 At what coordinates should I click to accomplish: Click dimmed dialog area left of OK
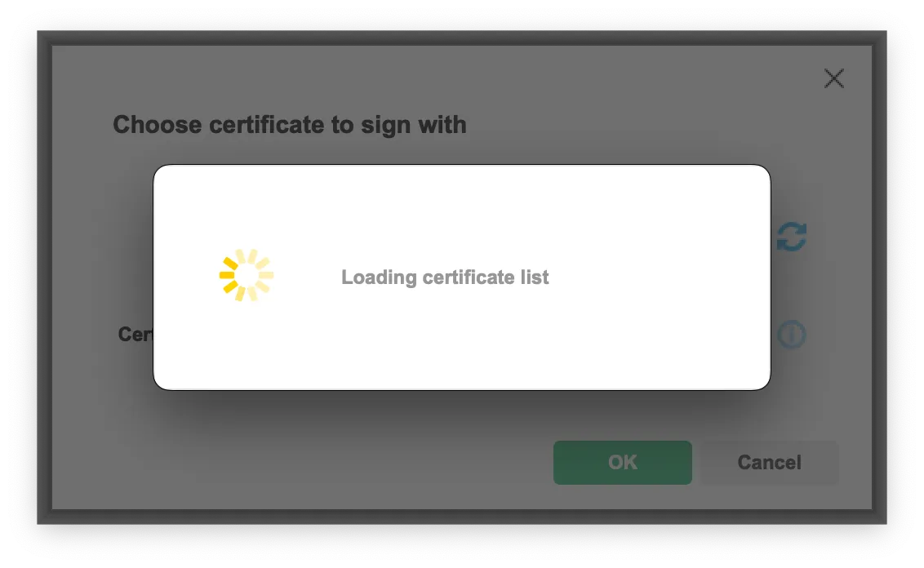click(330, 463)
